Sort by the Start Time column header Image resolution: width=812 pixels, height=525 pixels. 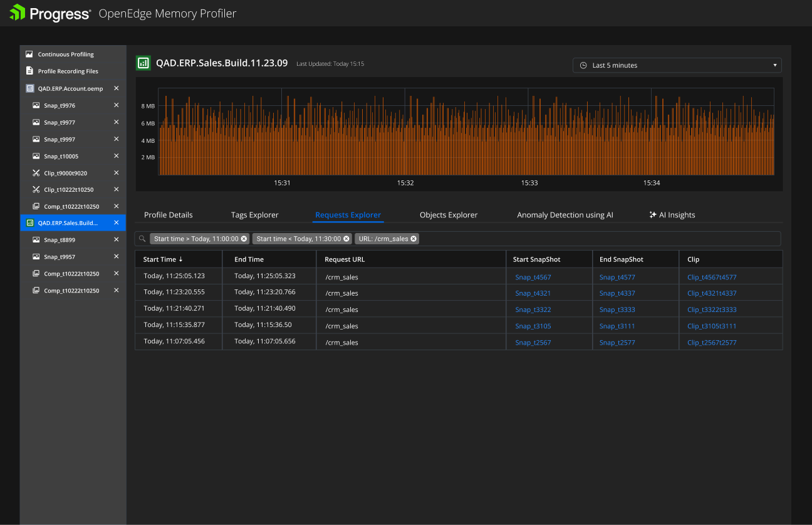click(163, 259)
